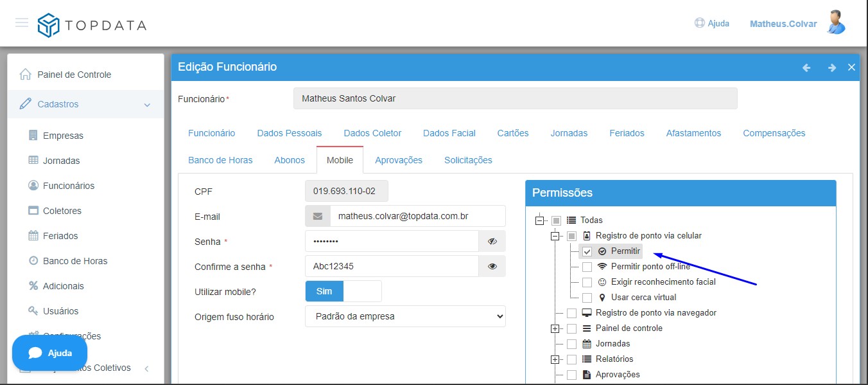Click the E-mail input field
The height and width of the screenshot is (385, 868).
[x=417, y=216]
